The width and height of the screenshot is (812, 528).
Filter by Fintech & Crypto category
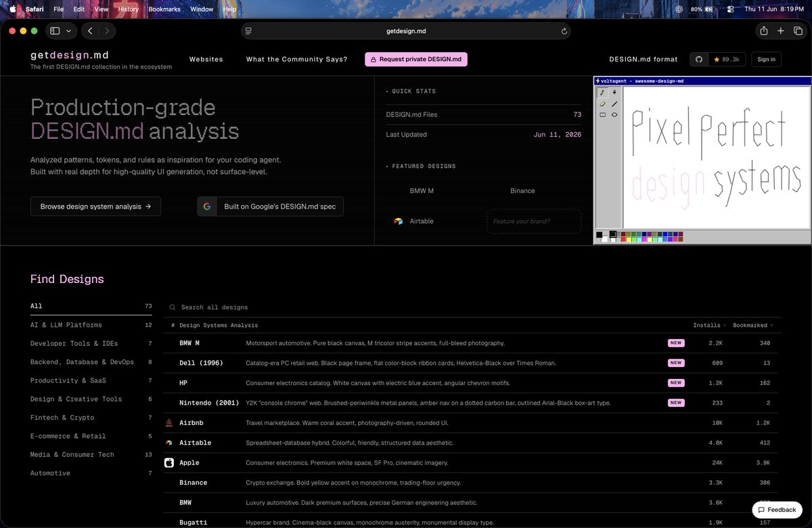click(x=91, y=418)
